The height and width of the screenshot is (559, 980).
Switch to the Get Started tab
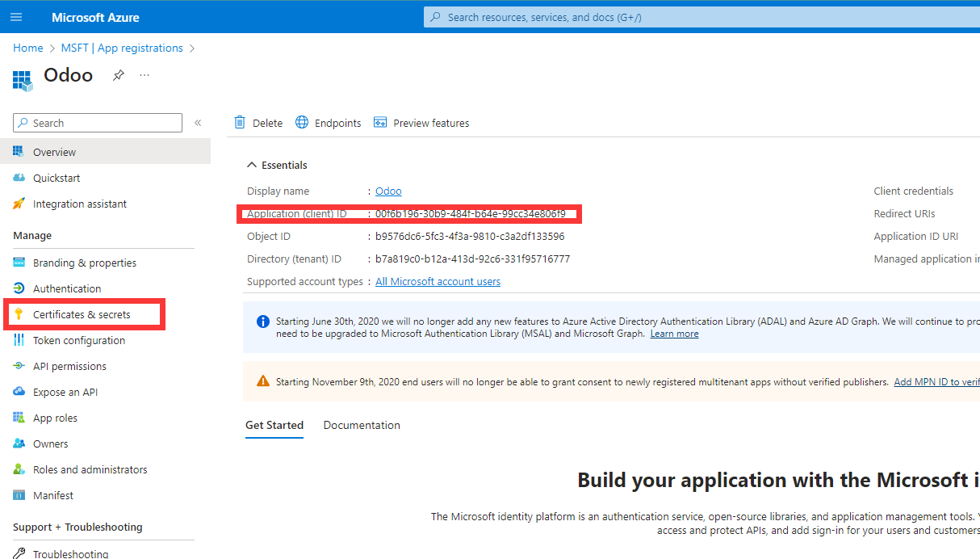click(274, 425)
